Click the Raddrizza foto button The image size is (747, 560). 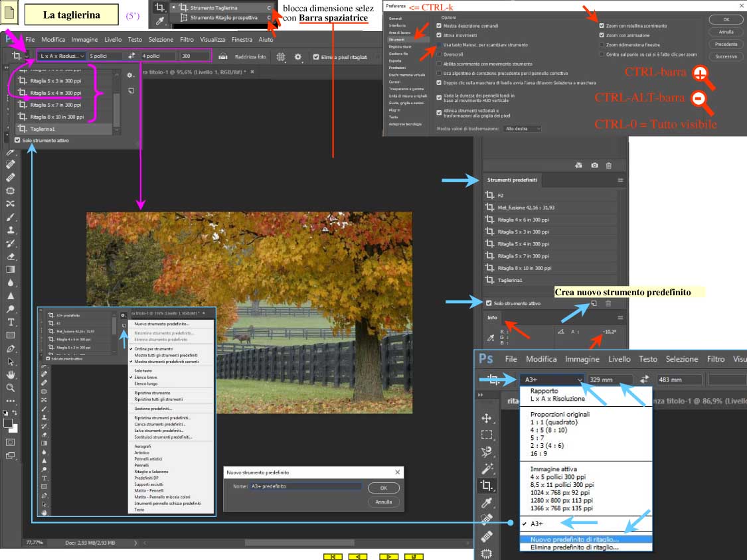243,56
